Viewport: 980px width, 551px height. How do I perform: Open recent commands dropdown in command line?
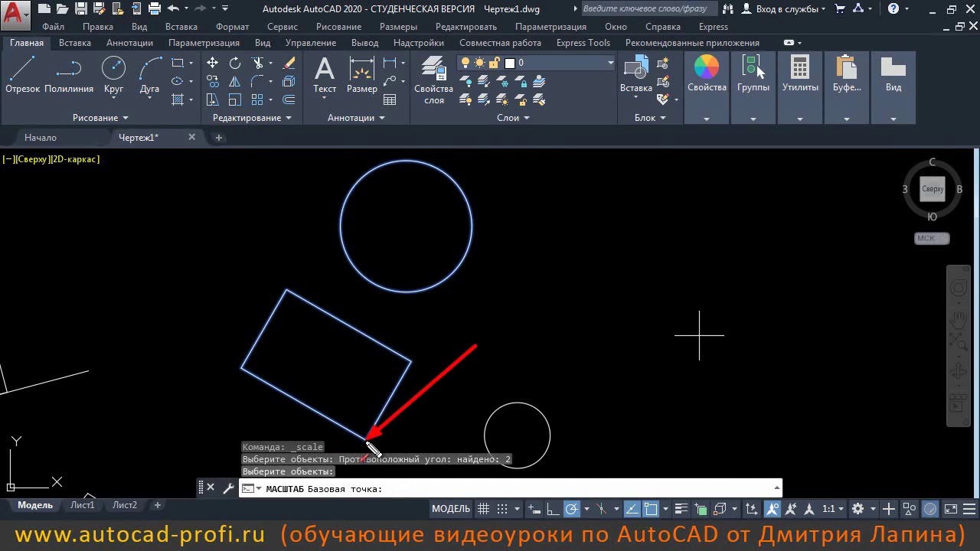tap(251, 488)
